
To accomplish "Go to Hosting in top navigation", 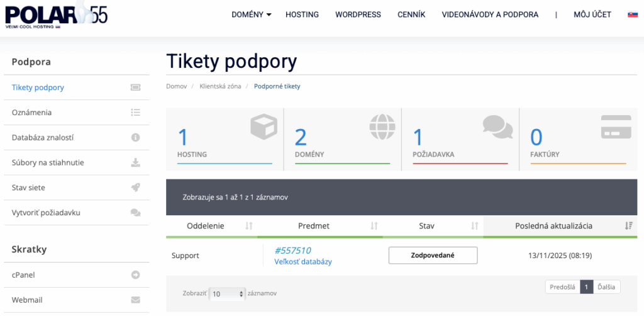I will (303, 15).
